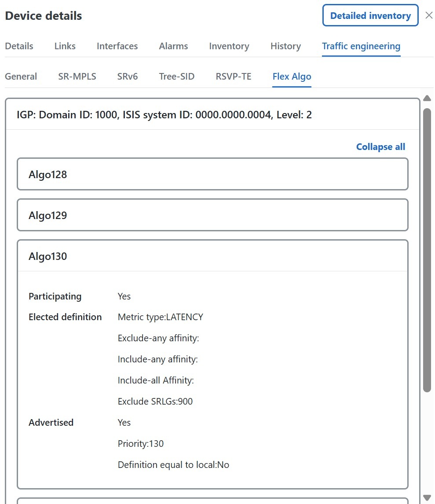Open the Detailed inventory view
Screen dimensions: 435x504
point(370,15)
